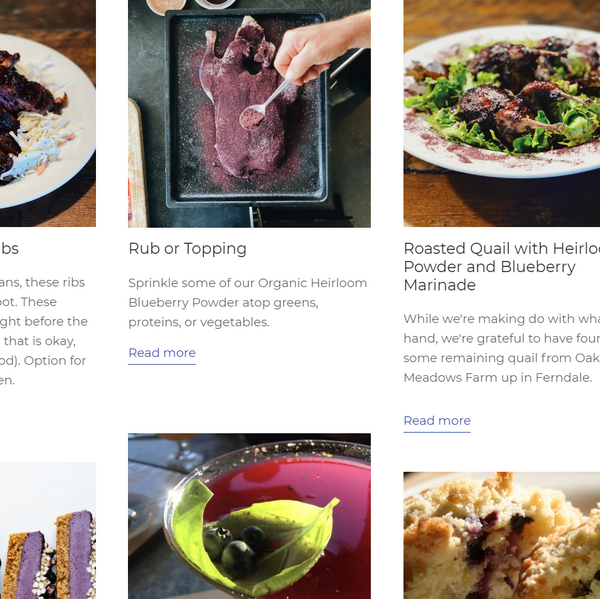
Task: Click Read more under Rub or Topping
Action: click(x=162, y=353)
